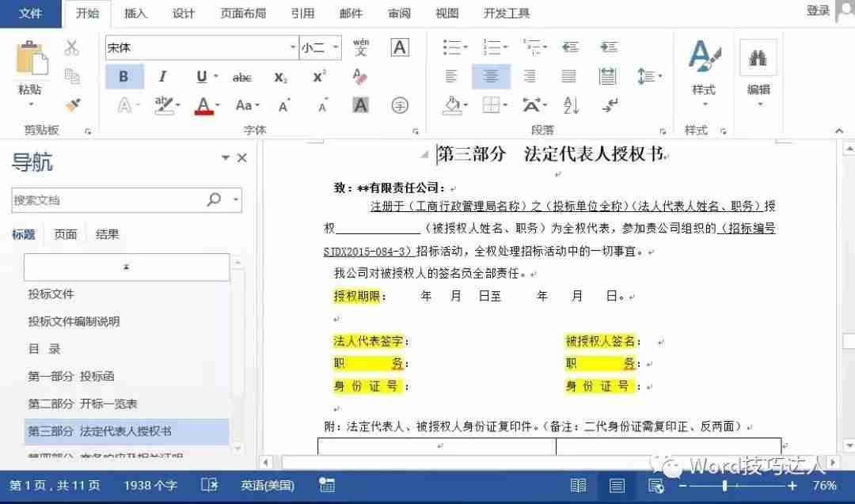The height and width of the screenshot is (504, 855).
Task: Switch to the 设计 Design tab
Action: [183, 13]
